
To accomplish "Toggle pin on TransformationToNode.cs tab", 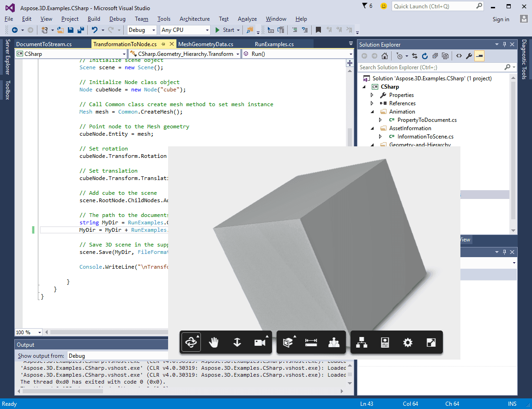I will [x=163, y=44].
